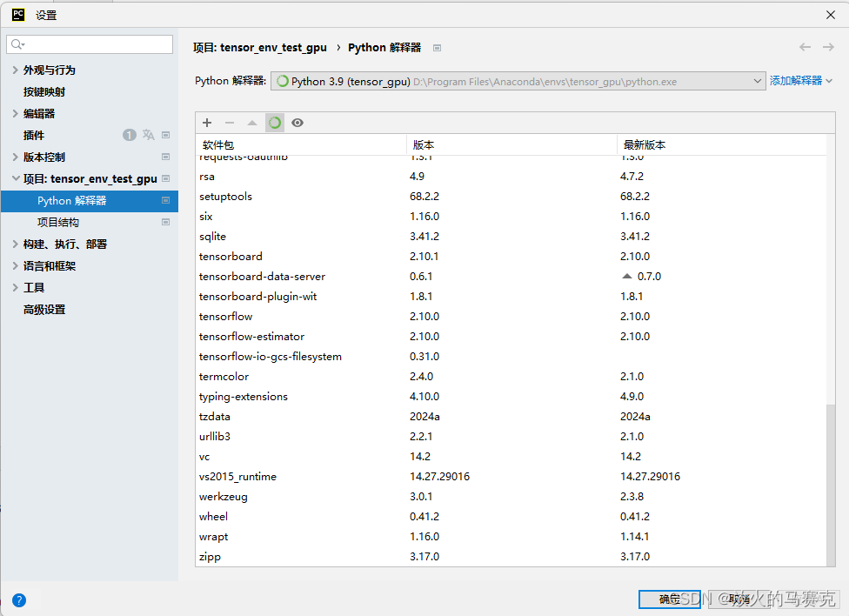
Task: Select the rsa package row
Action: (511, 176)
